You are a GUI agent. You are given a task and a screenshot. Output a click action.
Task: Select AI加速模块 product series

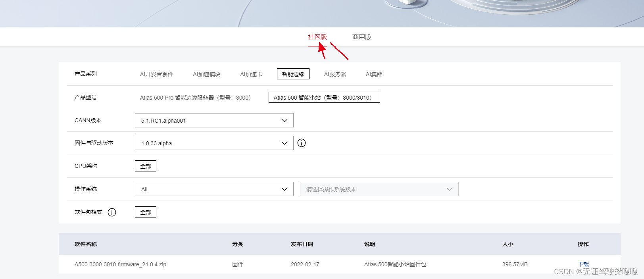click(207, 74)
